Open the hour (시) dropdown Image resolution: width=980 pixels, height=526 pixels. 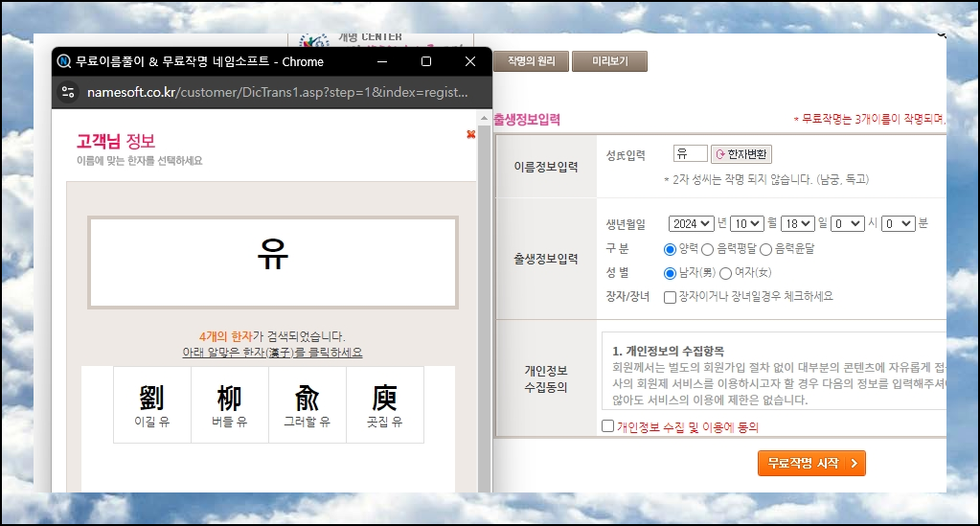pyautogui.click(x=848, y=223)
